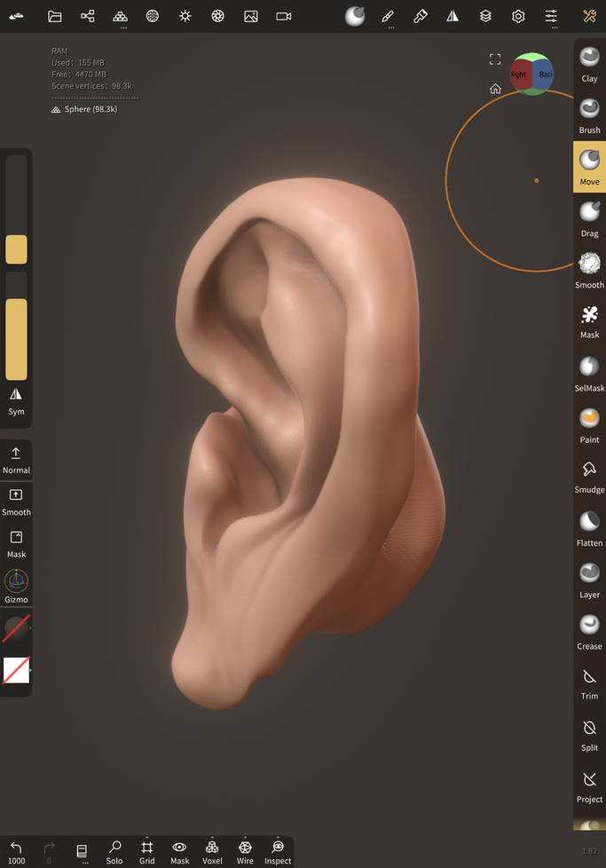The width and height of the screenshot is (606, 868).
Task: Choose the Smudge tool
Action: point(589,475)
